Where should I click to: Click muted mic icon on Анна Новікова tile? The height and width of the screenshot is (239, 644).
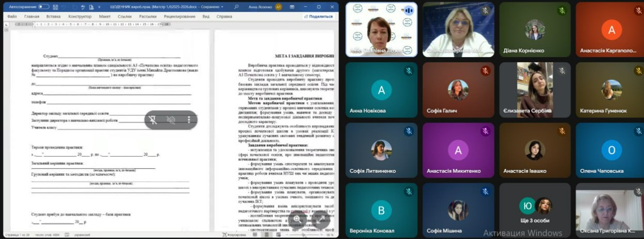click(409, 71)
